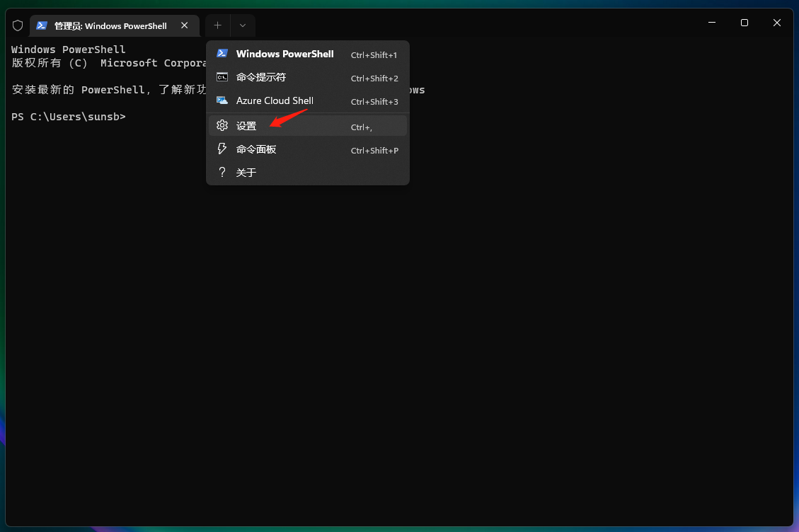Launch Azure Cloud Shell using its cloud icon

(222, 101)
